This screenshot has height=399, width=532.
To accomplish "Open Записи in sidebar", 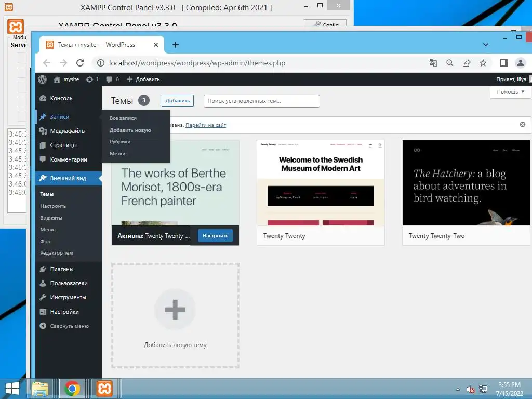I will pyautogui.click(x=69, y=117).
